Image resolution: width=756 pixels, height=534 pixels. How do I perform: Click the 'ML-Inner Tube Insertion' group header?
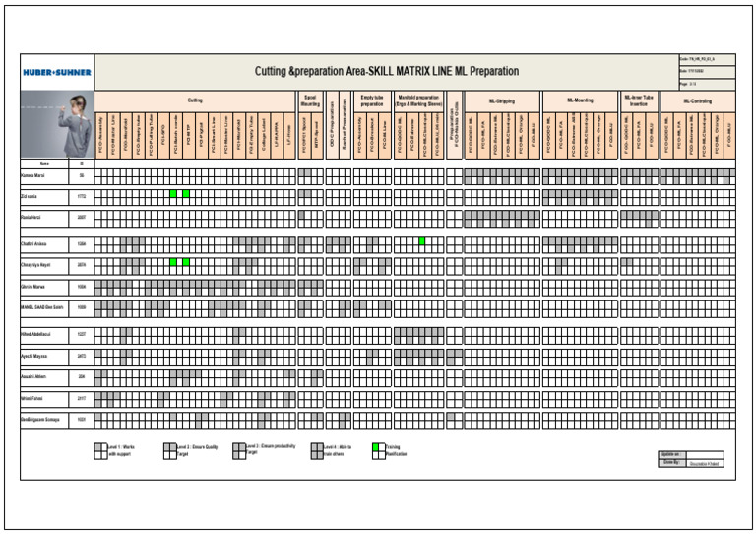click(639, 100)
